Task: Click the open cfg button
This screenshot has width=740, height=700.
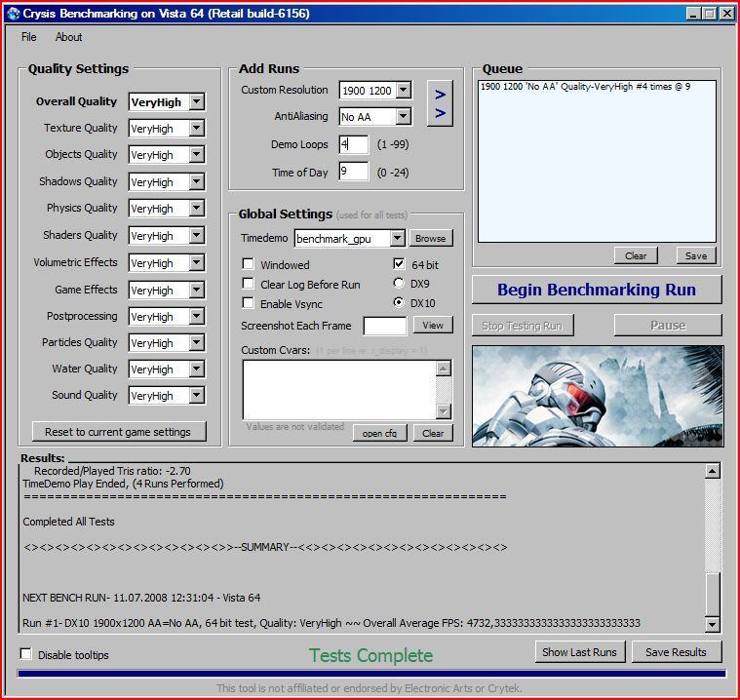Action: click(379, 433)
